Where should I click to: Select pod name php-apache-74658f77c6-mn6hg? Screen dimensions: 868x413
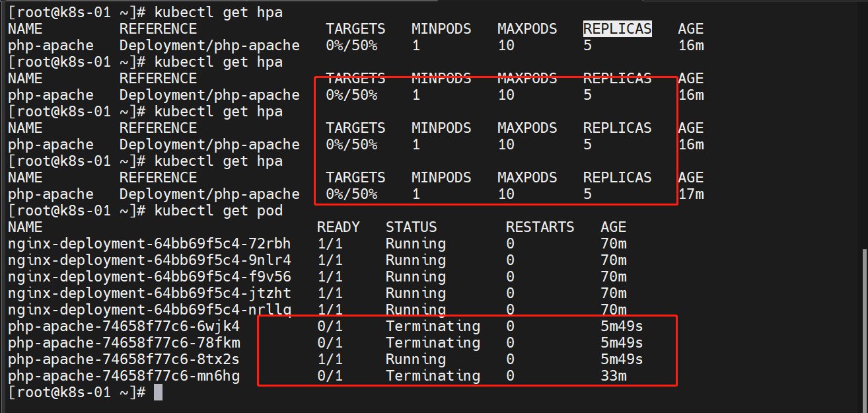point(124,376)
